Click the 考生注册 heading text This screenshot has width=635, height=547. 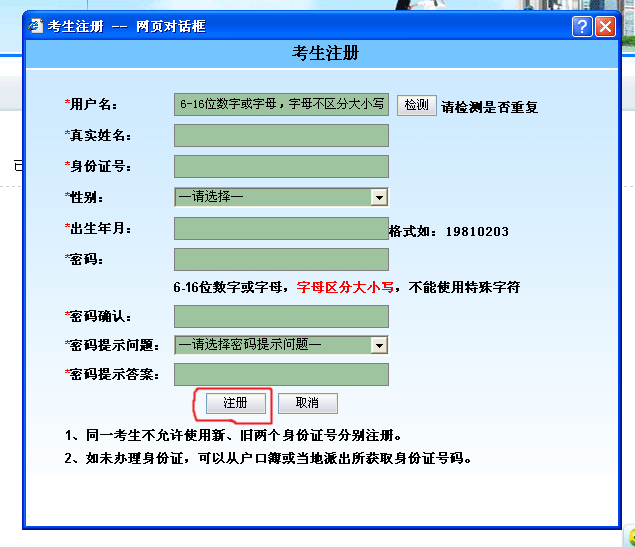click(x=325, y=53)
